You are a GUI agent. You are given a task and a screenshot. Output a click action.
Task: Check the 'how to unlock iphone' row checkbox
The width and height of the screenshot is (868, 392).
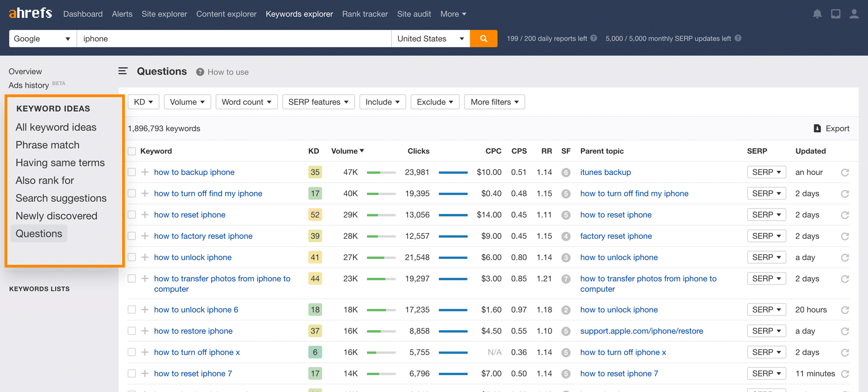132,257
